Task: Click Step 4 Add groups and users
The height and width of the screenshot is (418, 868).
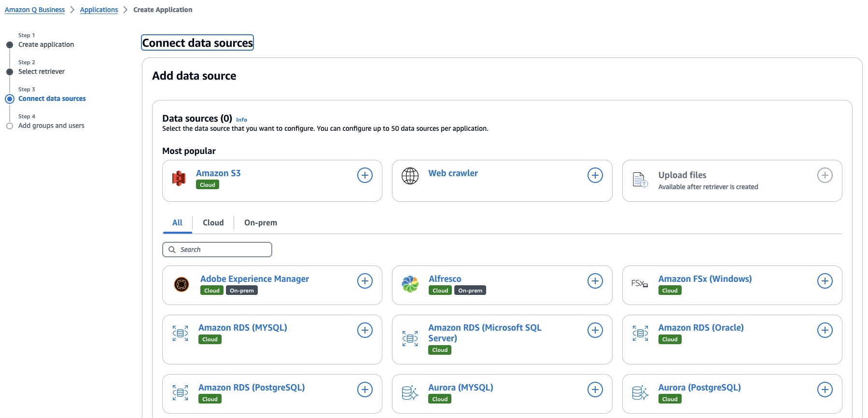Action: point(51,125)
